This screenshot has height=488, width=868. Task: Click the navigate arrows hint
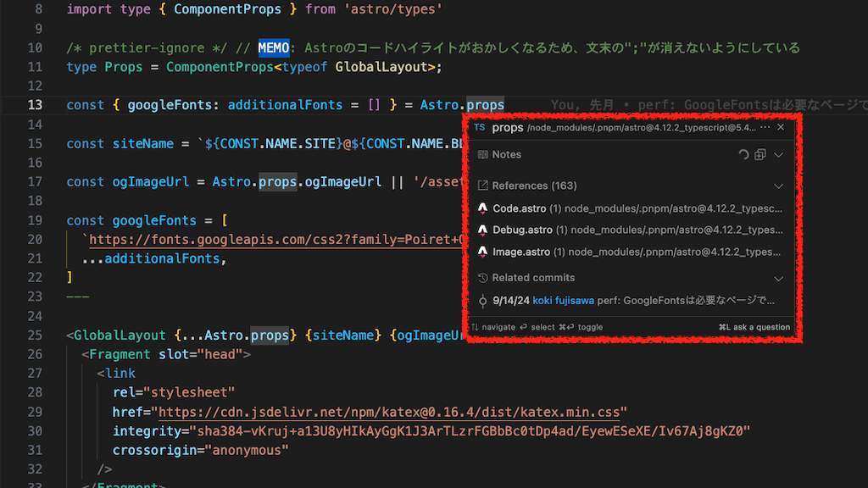click(x=493, y=327)
